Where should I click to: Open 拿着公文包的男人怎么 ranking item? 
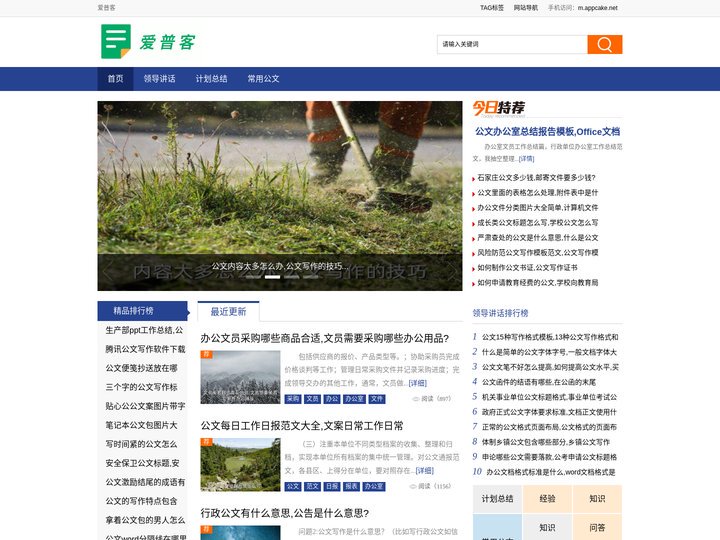[x=145, y=520]
